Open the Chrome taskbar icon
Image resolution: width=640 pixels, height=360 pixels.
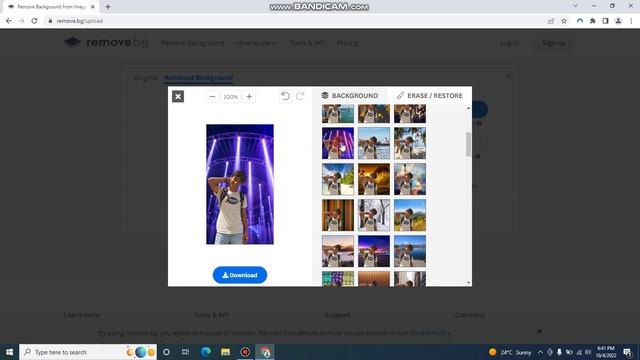pyautogui.click(x=265, y=352)
